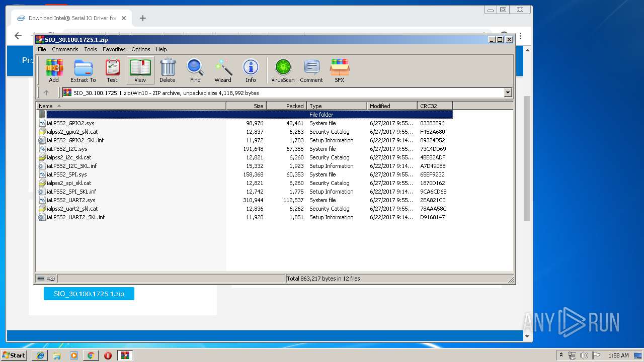644x362 pixels.
Task: Run VirusScan on the archive
Action: tap(283, 70)
